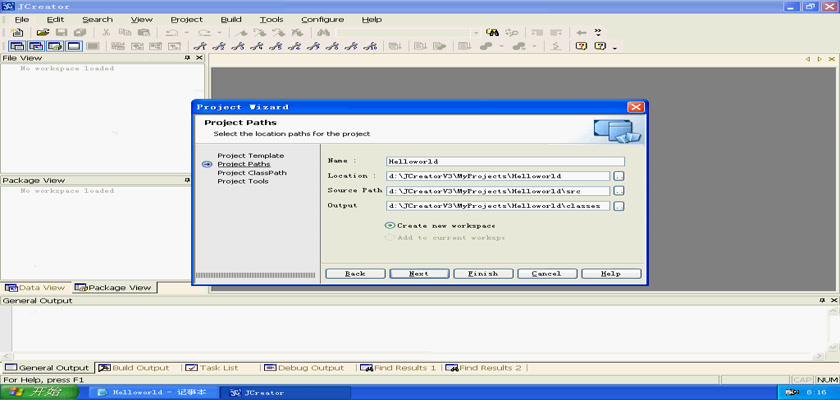Run user tool wrench icon number 1
Viewport: 840px width, 400px height.
coord(200,46)
